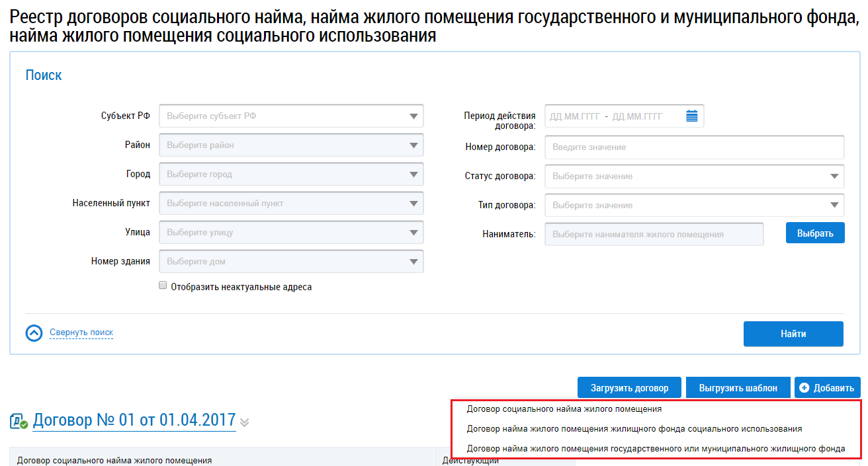Enable Отобразить неактуальные адреса checkbox

163,286
